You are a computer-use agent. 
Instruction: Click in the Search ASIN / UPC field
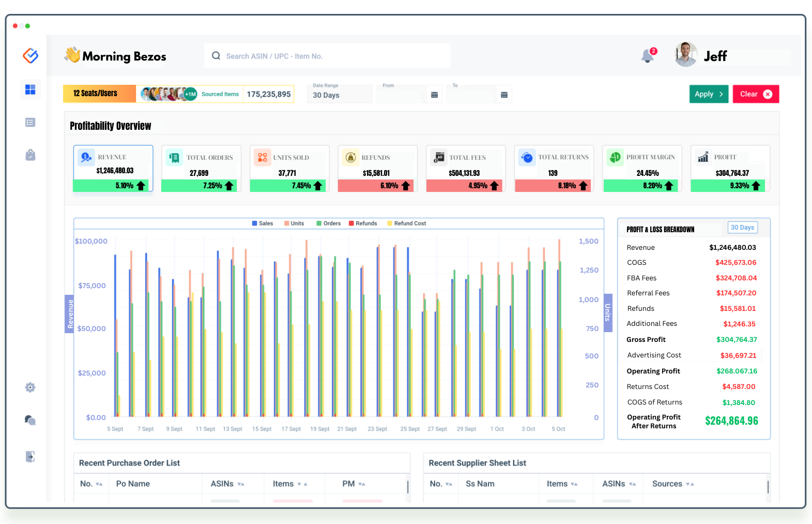coord(327,56)
